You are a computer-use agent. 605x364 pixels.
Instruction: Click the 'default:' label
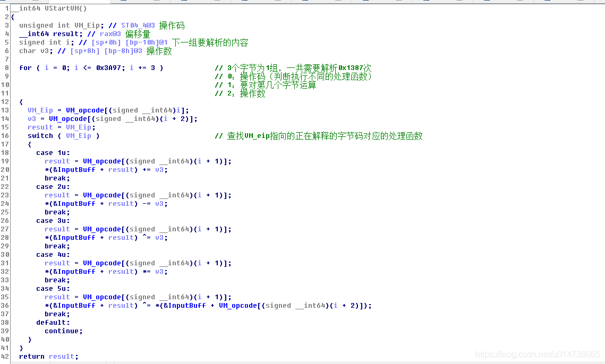pos(53,323)
